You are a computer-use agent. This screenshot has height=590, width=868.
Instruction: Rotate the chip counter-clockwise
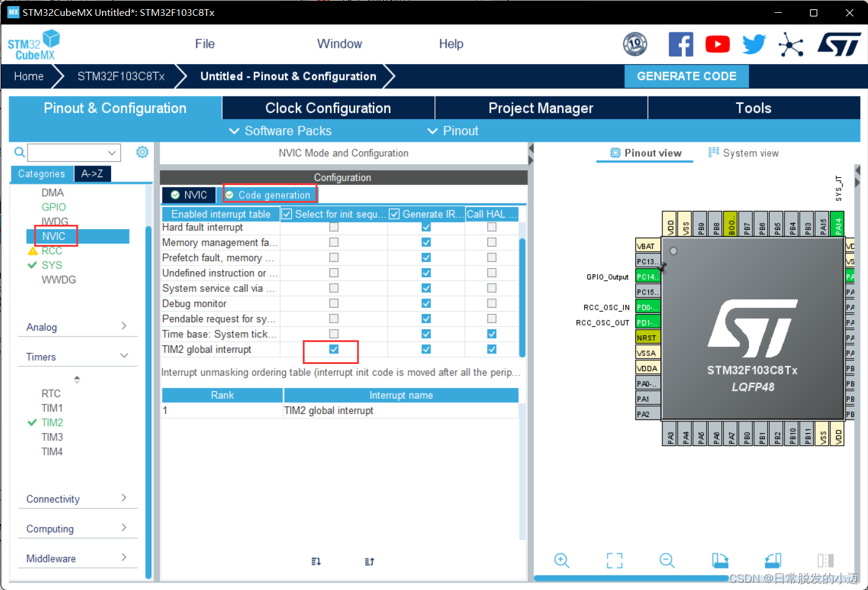click(773, 560)
